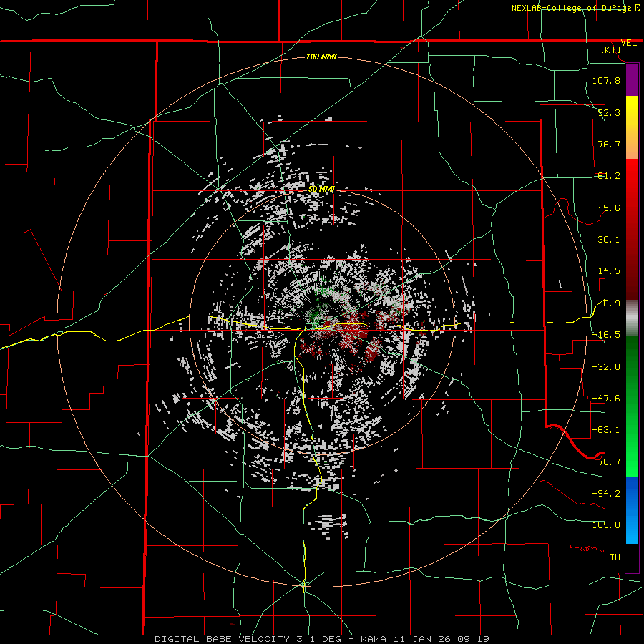Select the 76.7 velocity scale label
The height and width of the screenshot is (644, 644).
pos(609,144)
